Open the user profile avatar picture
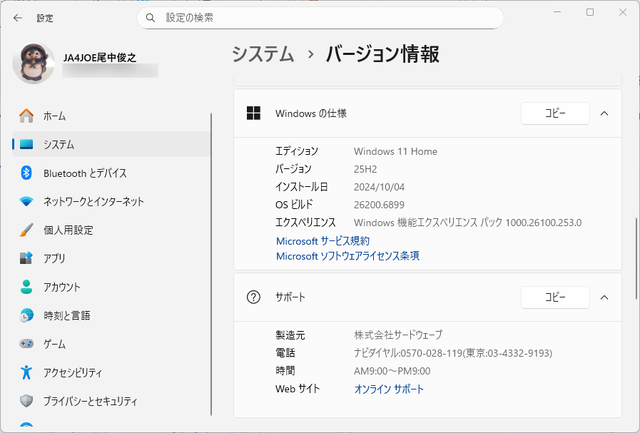 click(33, 63)
